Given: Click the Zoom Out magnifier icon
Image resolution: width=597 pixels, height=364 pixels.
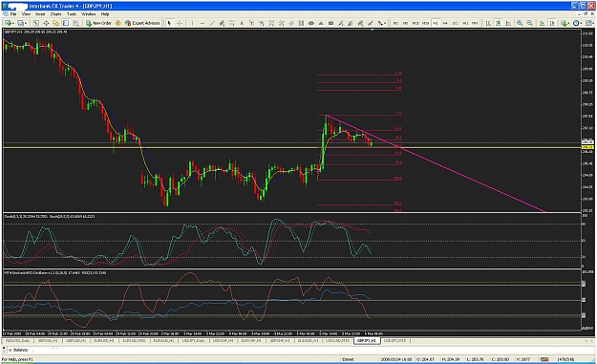Looking at the screenshot, I should point(529,23).
